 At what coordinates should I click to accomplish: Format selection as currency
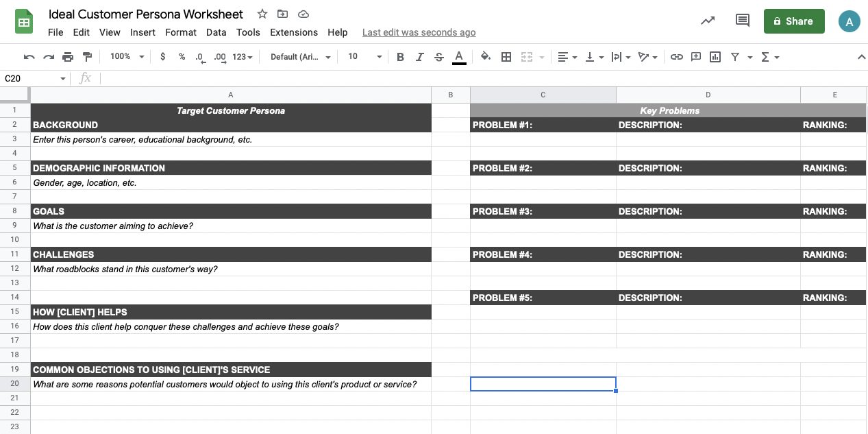(x=162, y=57)
